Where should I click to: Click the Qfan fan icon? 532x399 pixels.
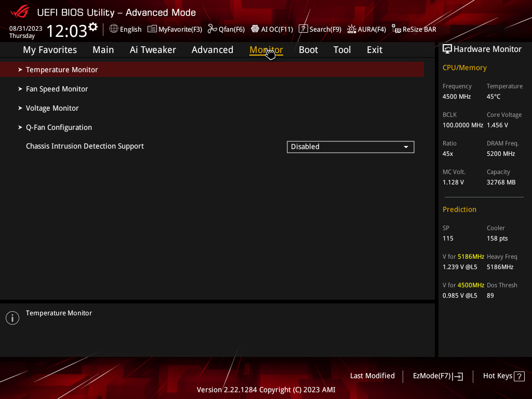tap(212, 29)
